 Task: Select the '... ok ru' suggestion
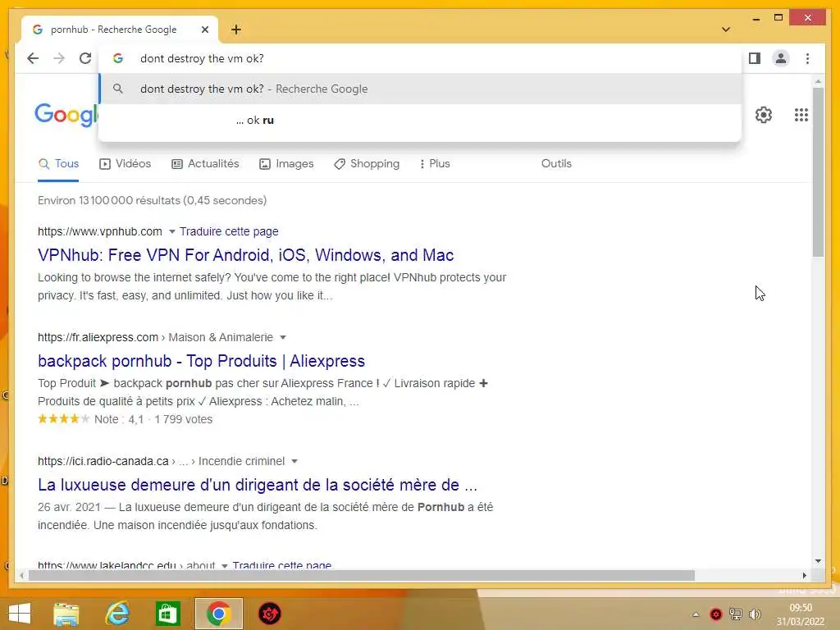pos(421,120)
